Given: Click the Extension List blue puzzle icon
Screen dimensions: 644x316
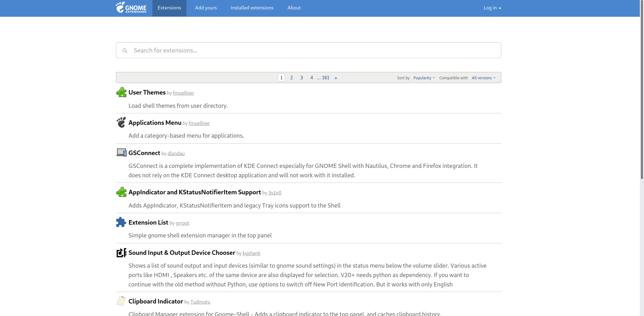Looking at the screenshot, I should [121, 222].
